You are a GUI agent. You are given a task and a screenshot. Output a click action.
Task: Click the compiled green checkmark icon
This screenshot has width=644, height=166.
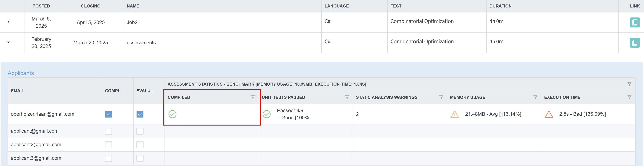pos(172,114)
